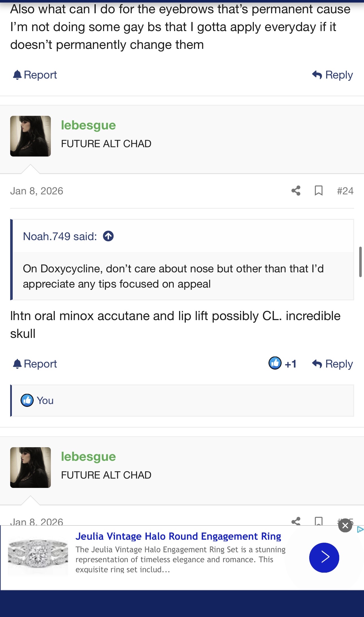Click the blue like reaction +1 icon
The image size is (364, 617).
pos(275,363)
